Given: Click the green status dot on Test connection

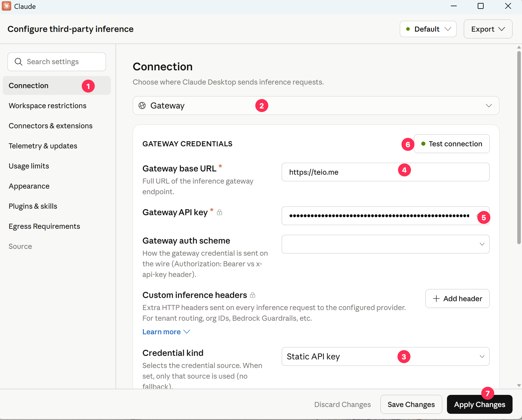Looking at the screenshot, I should pyautogui.click(x=423, y=144).
